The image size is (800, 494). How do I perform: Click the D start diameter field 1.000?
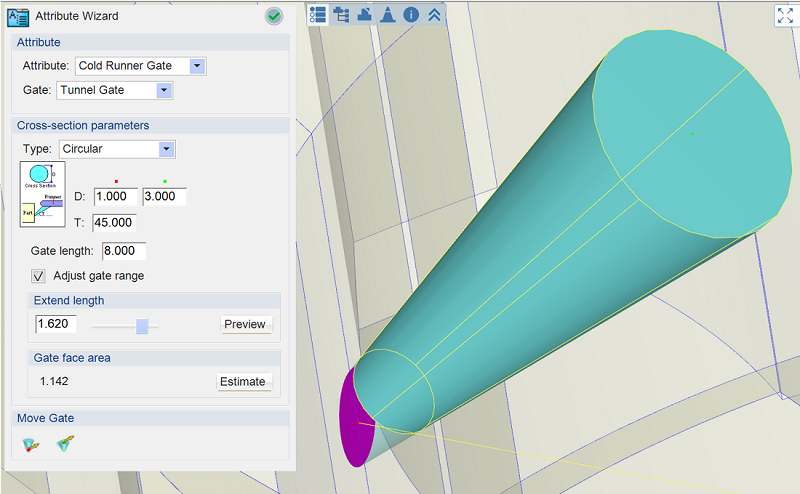116,196
